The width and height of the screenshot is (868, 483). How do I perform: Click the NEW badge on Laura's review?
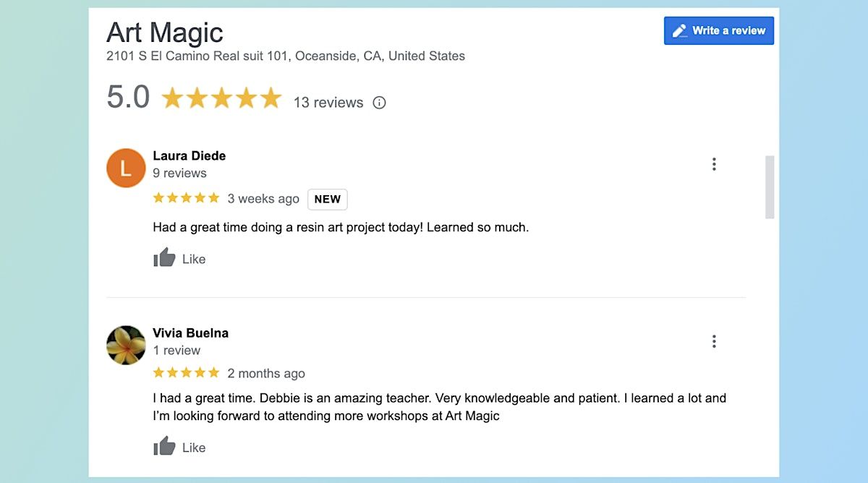(x=328, y=199)
